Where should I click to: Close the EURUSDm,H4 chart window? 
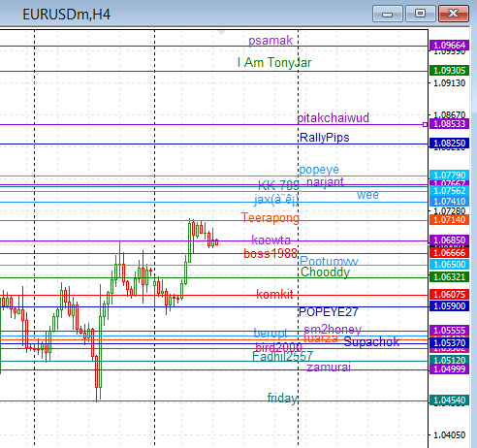pyautogui.click(x=453, y=14)
